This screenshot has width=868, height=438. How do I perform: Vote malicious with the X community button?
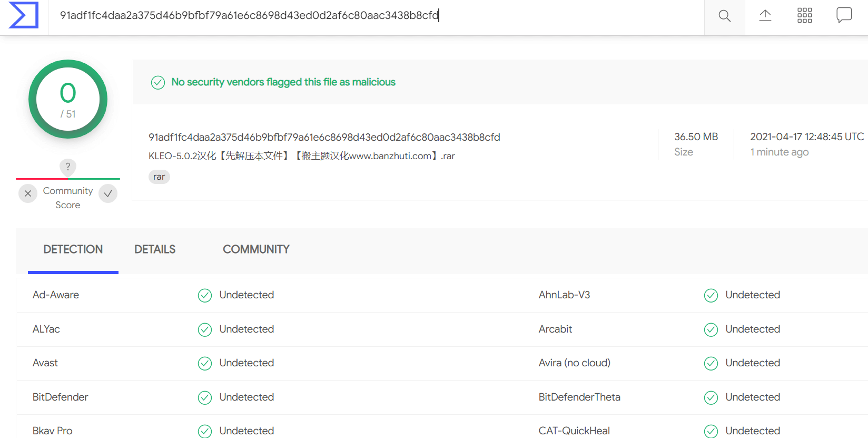[28, 193]
